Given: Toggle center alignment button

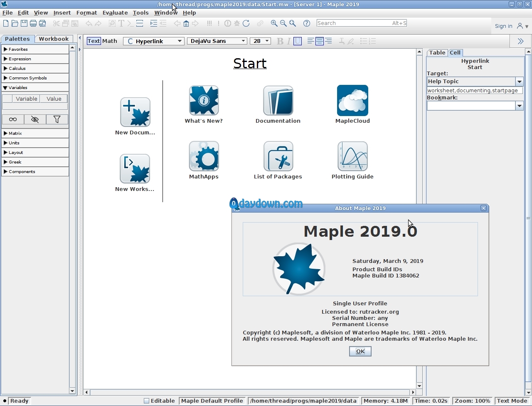Looking at the screenshot, I should pos(319,41).
